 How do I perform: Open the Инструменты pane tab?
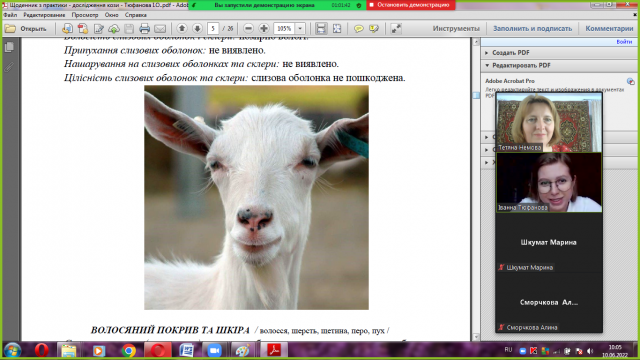tap(456, 29)
